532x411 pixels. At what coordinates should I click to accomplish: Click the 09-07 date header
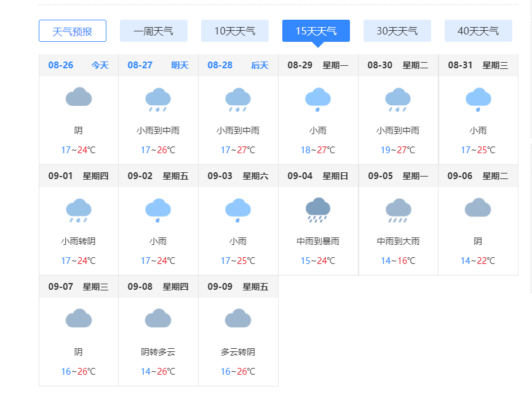(60, 287)
